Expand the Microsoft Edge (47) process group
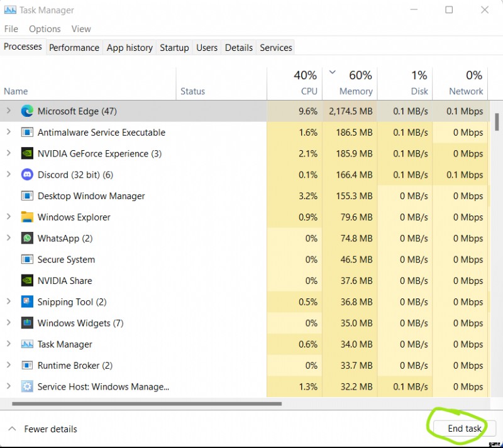The width and height of the screenshot is (503, 448). click(x=9, y=111)
